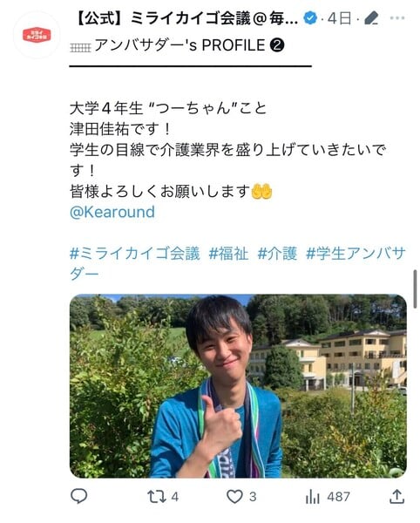Click the vertical scrollbar on right edge

click(x=415, y=289)
